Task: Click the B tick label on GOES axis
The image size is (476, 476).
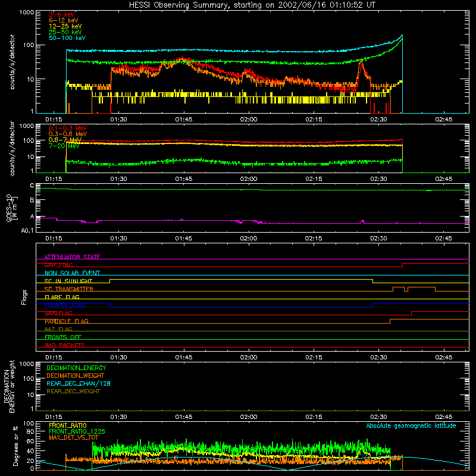Action: [32, 200]
